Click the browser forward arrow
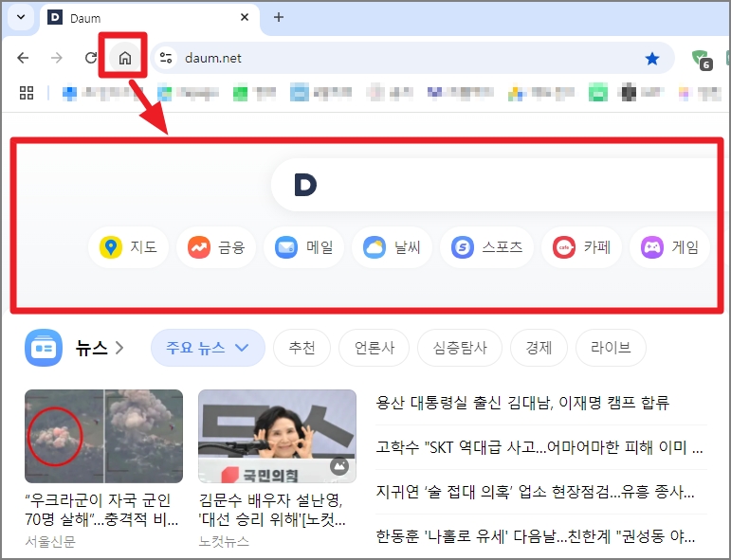Screen dimensions: 731x560 pos(56,58)
